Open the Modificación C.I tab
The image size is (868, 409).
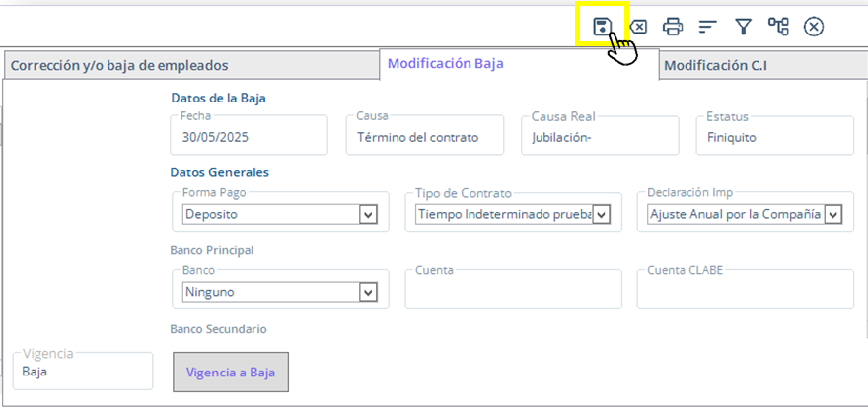coord(715,66)
